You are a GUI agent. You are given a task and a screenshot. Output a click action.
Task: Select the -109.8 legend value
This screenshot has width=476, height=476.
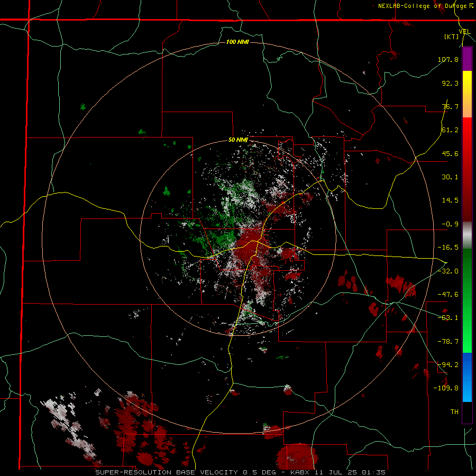(x=446, y=388)
